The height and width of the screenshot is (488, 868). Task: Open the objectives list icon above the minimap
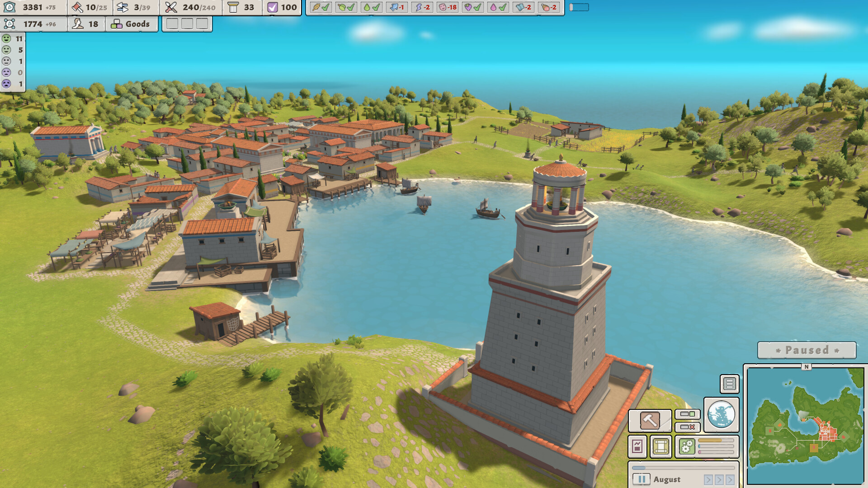pos(730,384)
